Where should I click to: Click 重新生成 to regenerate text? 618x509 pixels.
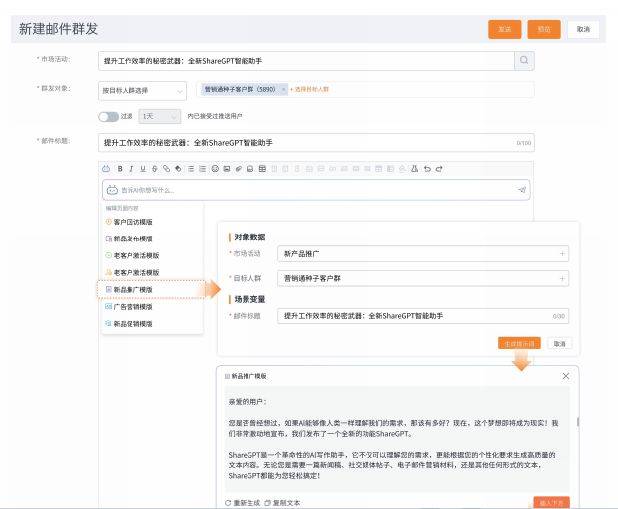(x=242, y=503)
